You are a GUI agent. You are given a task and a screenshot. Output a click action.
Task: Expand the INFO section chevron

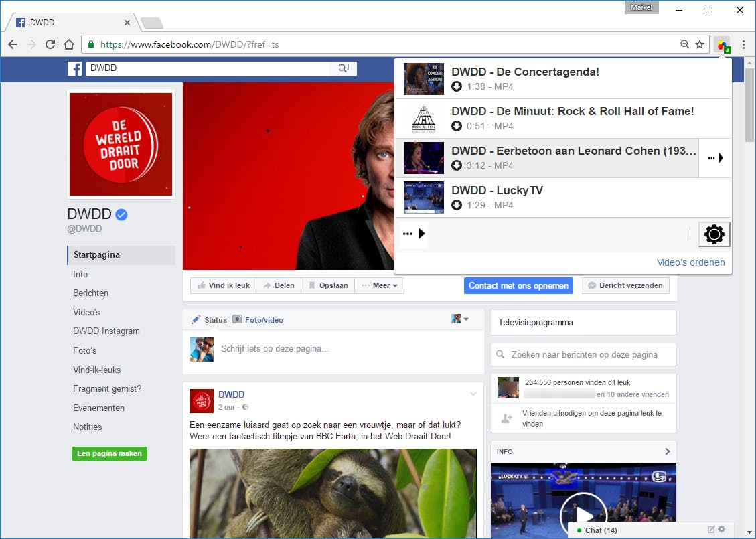[x=668, y=451]
